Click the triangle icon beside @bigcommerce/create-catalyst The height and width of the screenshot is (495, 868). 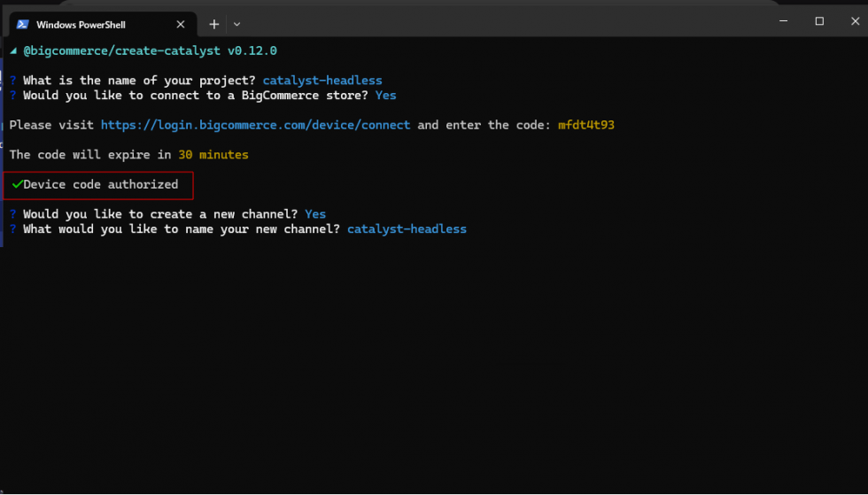[12, 51]
